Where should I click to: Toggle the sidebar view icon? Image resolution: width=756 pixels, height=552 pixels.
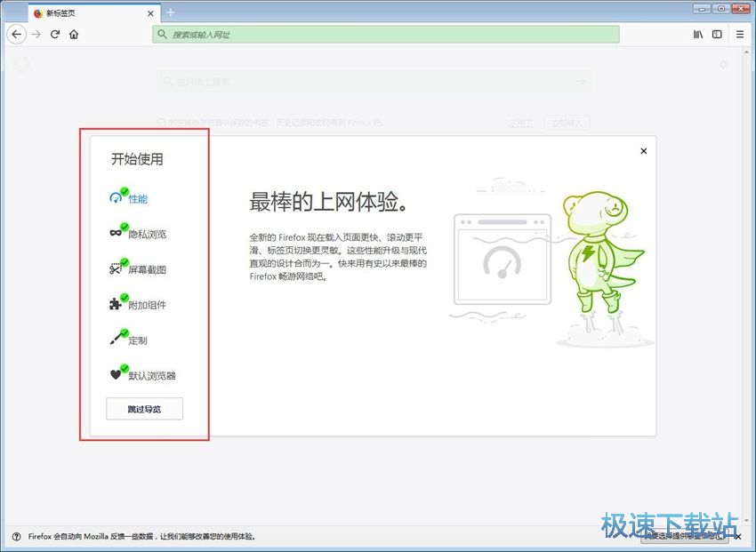click(717, 34)
